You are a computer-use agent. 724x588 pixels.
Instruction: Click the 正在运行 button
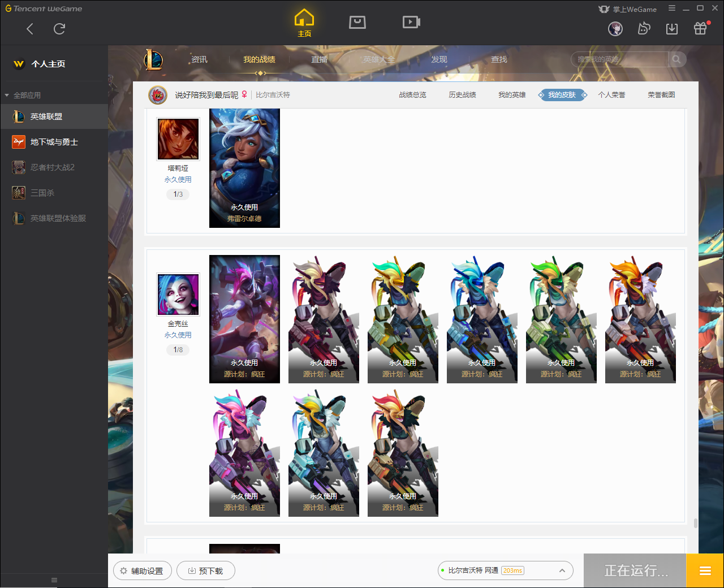click(635, 571)
